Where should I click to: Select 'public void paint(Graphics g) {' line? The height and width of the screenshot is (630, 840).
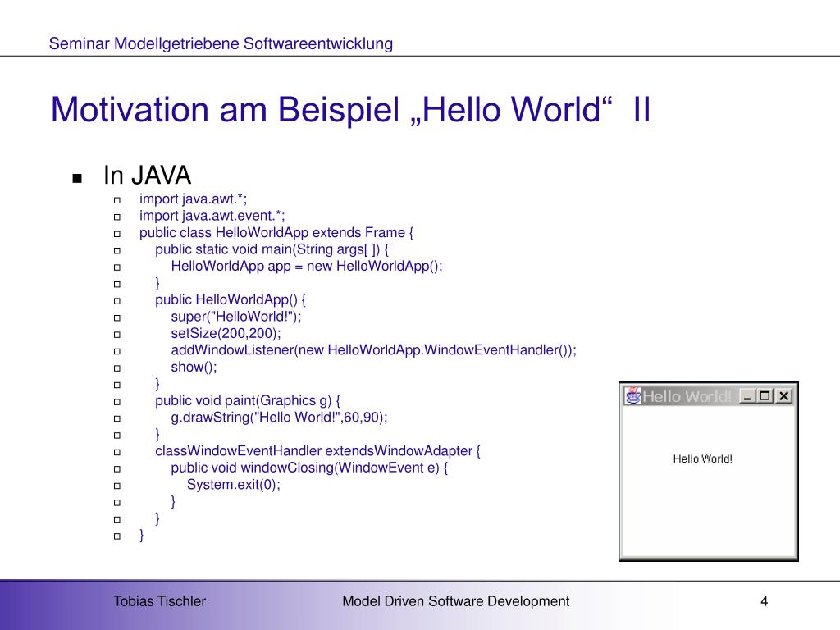pos(248,400)
